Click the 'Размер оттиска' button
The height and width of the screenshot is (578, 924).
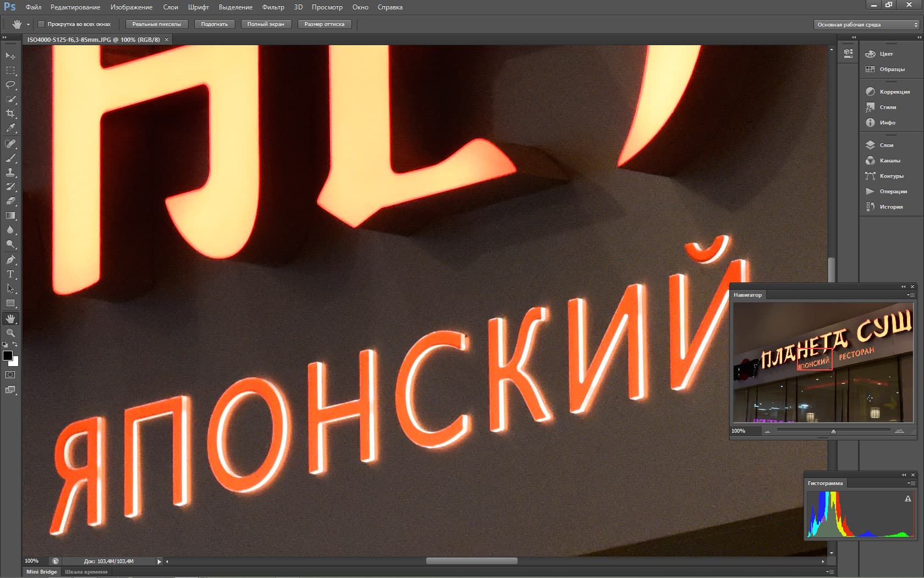[x=324, y=24]
